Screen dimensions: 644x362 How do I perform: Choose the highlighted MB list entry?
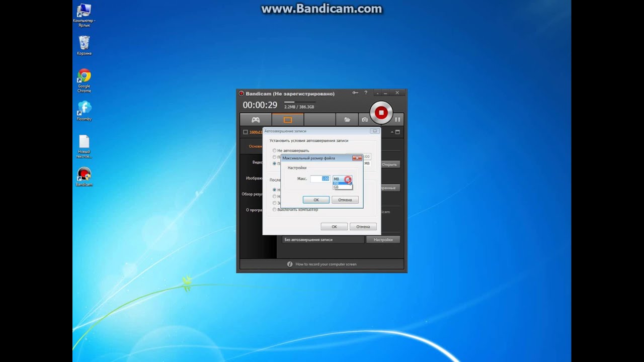342,184
